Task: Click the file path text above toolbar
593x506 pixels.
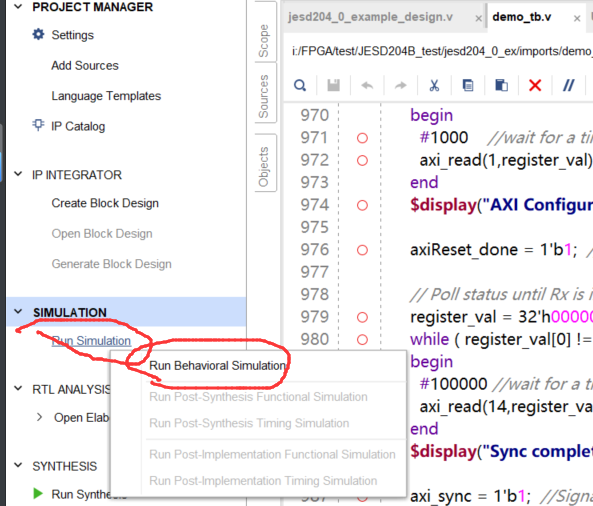Action: (441, 51)
